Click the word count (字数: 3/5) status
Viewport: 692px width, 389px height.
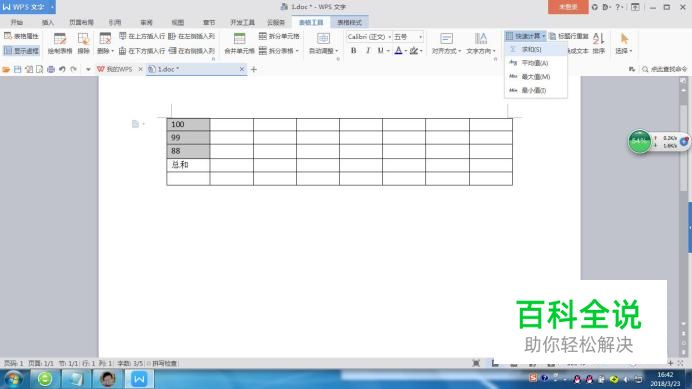point(130,363)
